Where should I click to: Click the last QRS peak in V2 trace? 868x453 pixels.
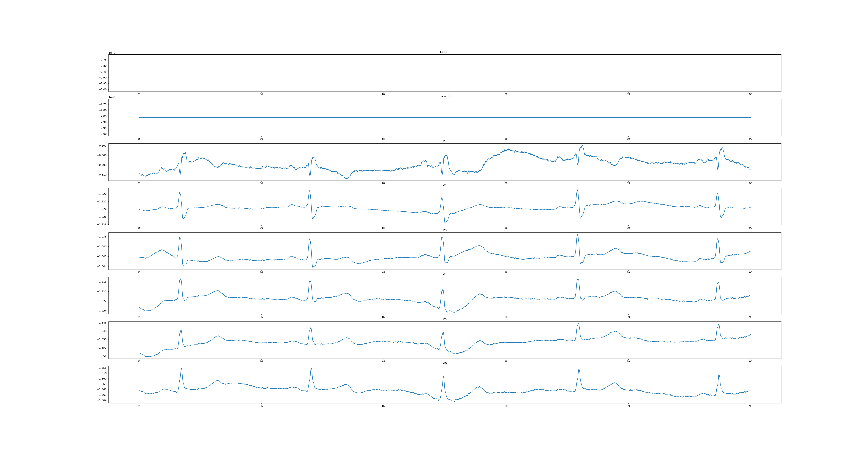point(717,193)
